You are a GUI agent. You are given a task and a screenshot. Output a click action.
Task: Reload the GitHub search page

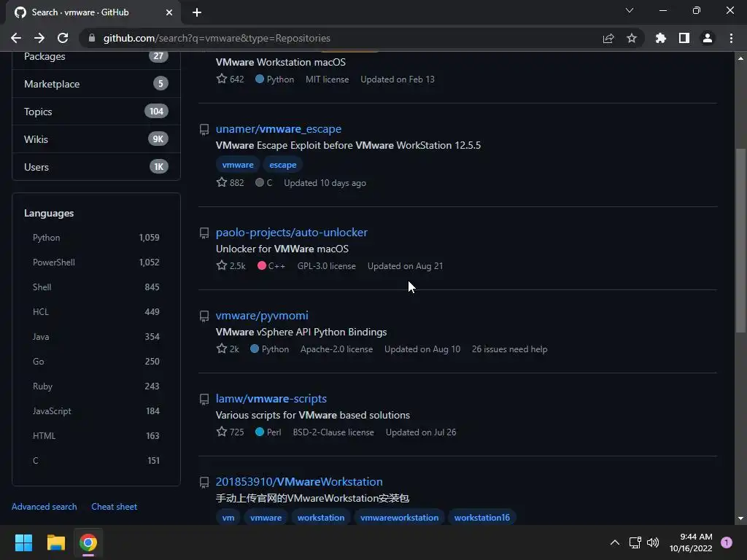tap(63, 38)
